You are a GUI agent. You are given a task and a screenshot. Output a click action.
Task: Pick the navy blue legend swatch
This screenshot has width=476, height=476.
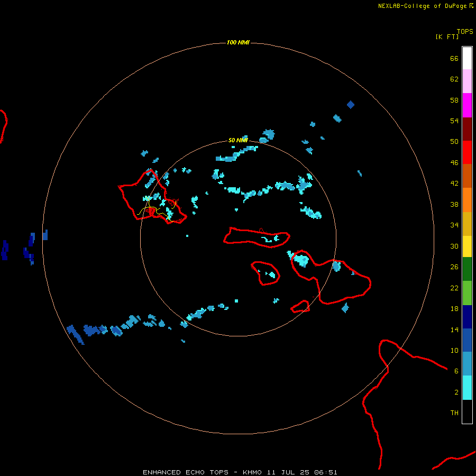467,317
